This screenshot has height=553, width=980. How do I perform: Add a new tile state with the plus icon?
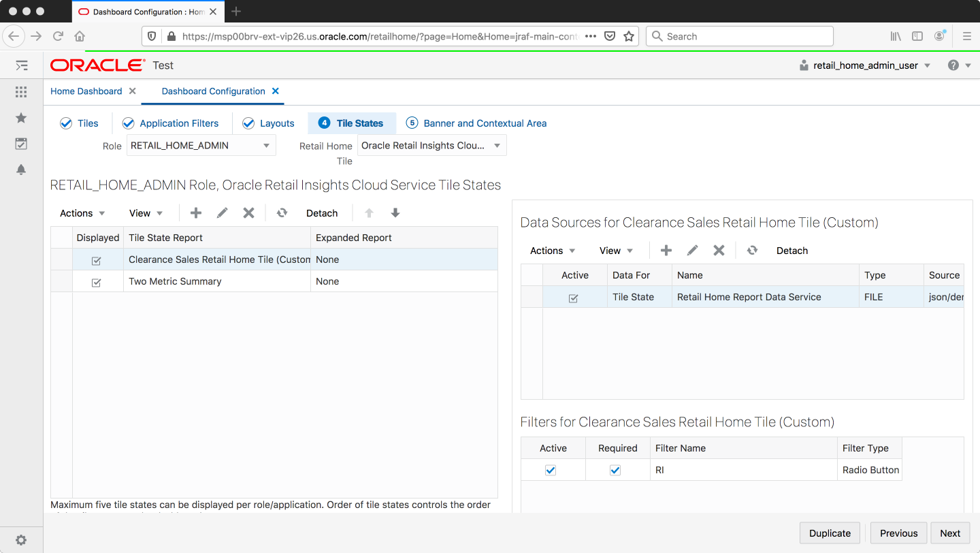coord(195,212)
